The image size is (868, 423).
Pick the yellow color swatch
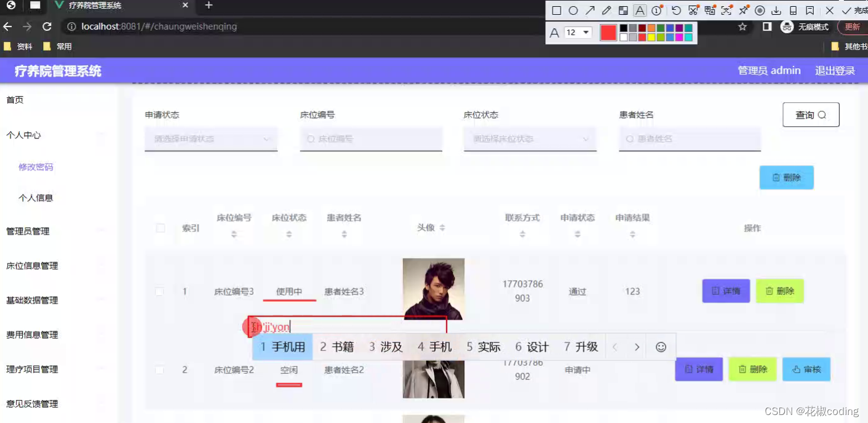(651, 38)
